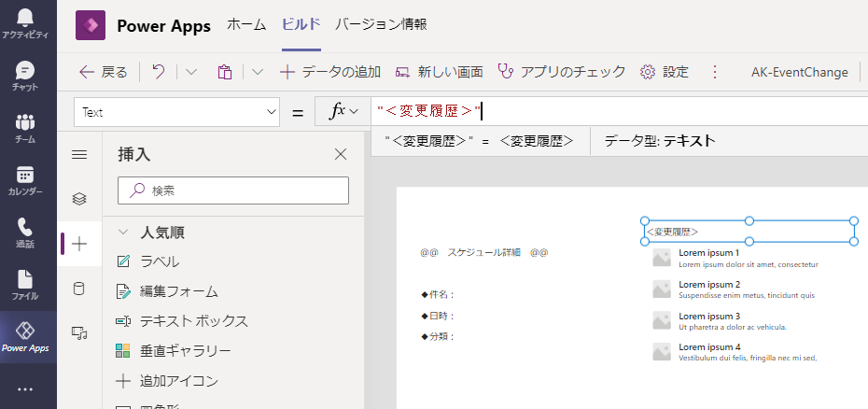Click image thumbnail of Lorem ipsum 1
Image resolution: width=868 pixels, height=409 pixels.
pos(662,258)
